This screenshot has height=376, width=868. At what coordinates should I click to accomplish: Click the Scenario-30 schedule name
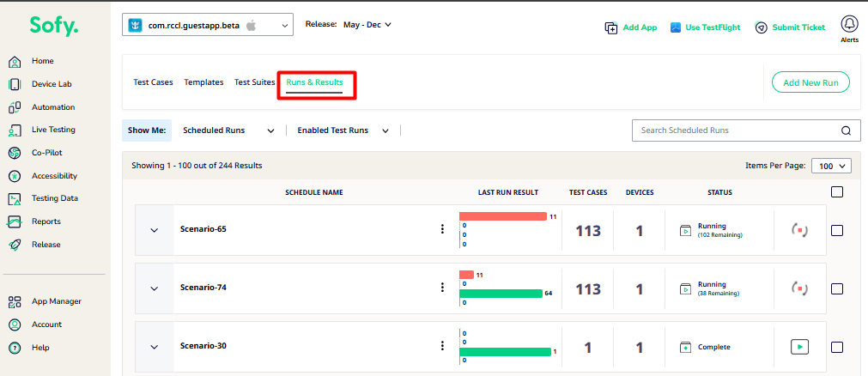203,346
